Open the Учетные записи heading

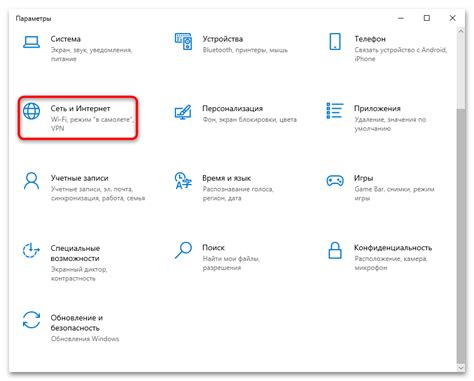[x=80, y=178]
